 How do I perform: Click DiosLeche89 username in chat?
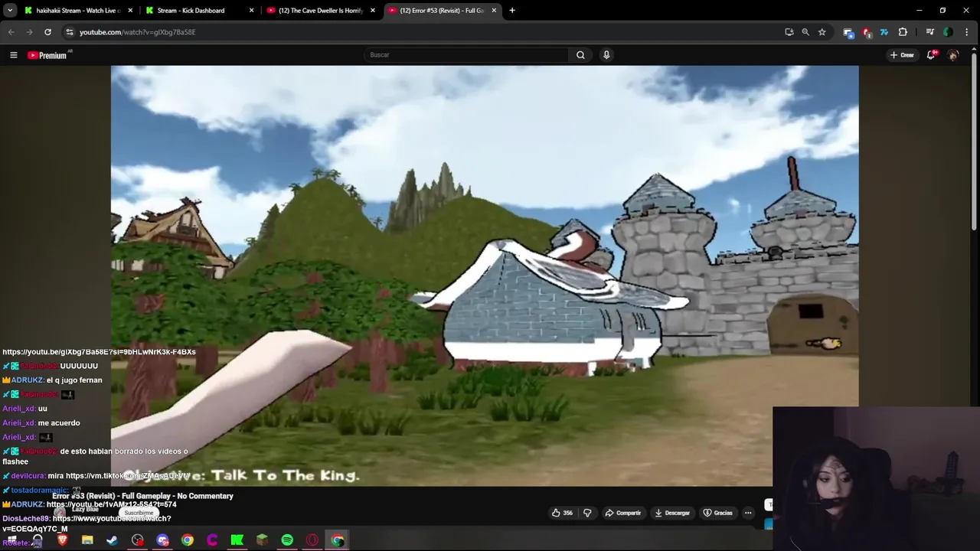click(x=26, y=519)
